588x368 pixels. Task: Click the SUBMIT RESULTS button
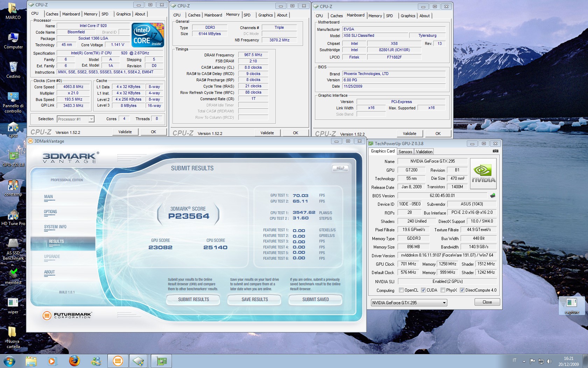tap(193, 300)
